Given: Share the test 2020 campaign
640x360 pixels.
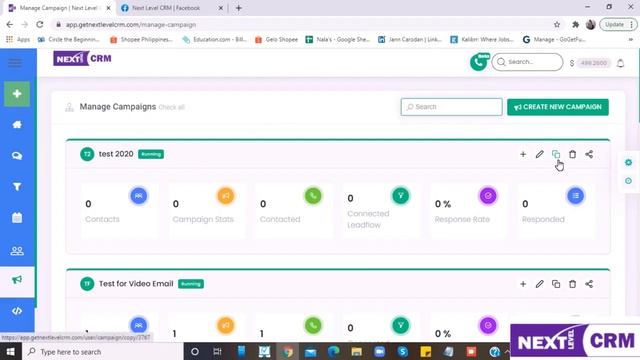Looking at the screenshot, I should (589, 154).
